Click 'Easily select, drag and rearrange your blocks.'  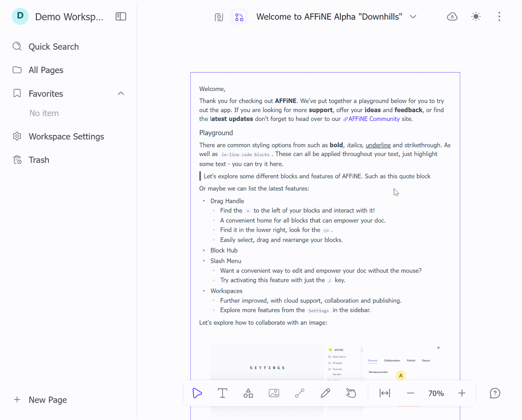(282, 240)
